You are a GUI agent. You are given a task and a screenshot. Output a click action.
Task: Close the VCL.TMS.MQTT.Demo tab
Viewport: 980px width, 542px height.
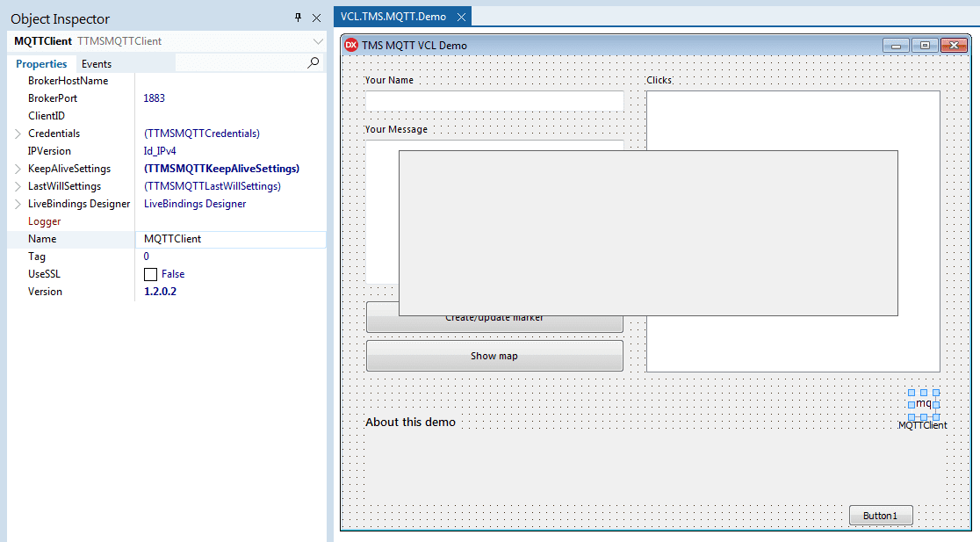click(461, 17)
